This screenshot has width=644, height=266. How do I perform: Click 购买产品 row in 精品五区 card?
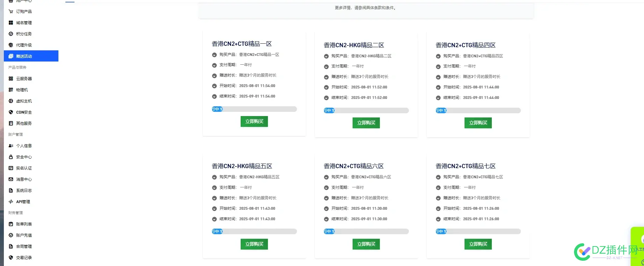click(249, 177)
